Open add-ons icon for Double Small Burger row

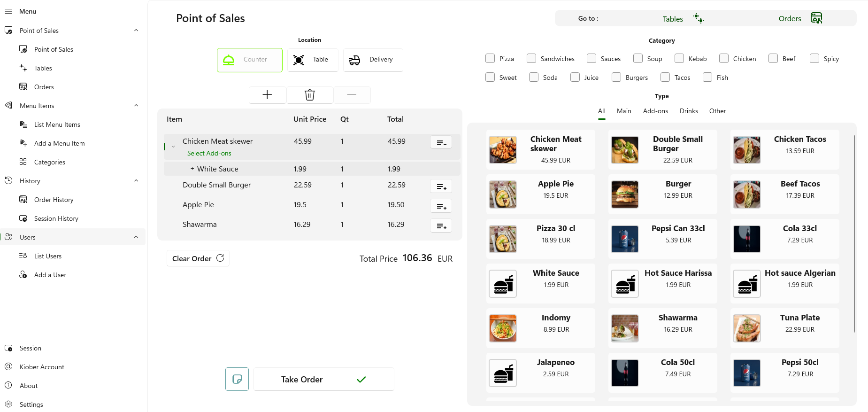(441, 187)
